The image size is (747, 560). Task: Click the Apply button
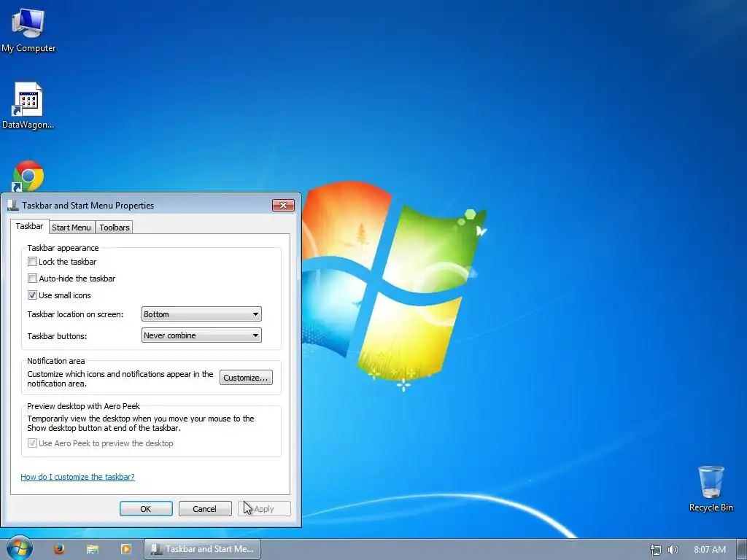(264, 508)
